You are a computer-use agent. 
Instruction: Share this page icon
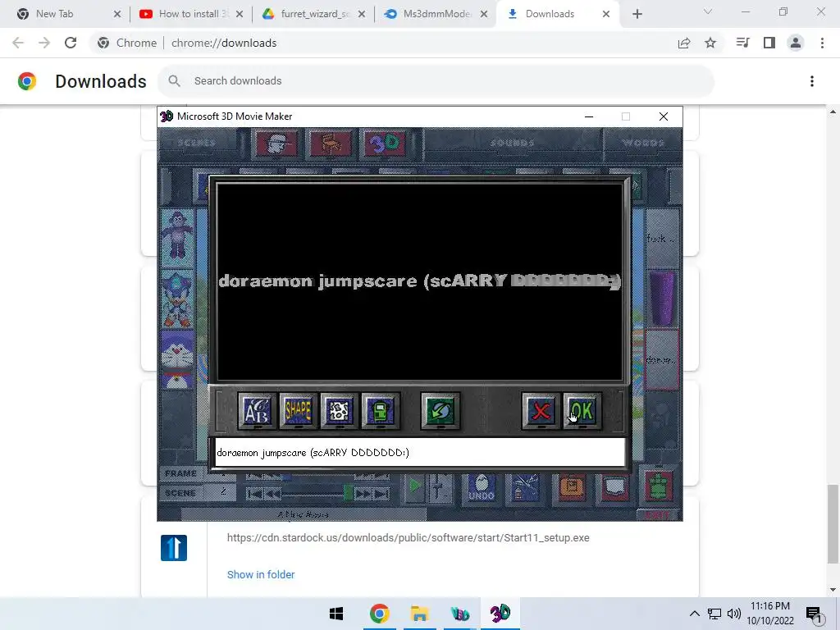pos(684,43)
